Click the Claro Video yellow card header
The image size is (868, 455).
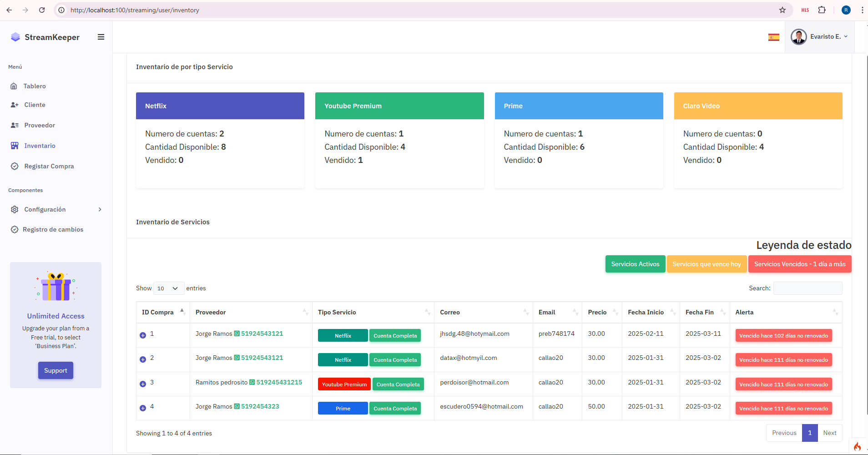[758, 106]
